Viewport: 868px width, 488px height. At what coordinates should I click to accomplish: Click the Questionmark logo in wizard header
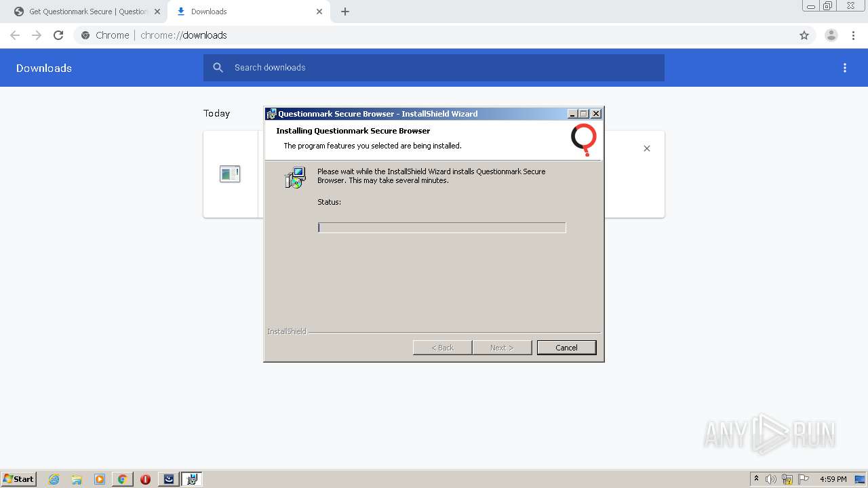point(583,140)
